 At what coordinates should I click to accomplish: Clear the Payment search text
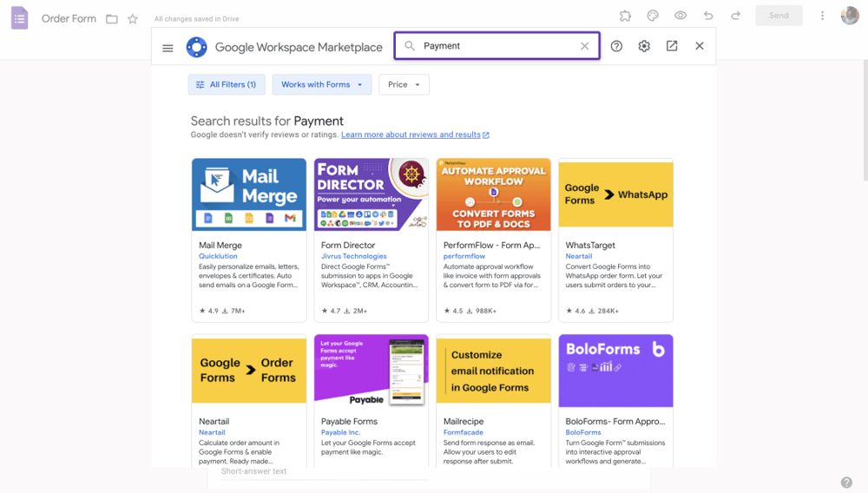[584, 46]
